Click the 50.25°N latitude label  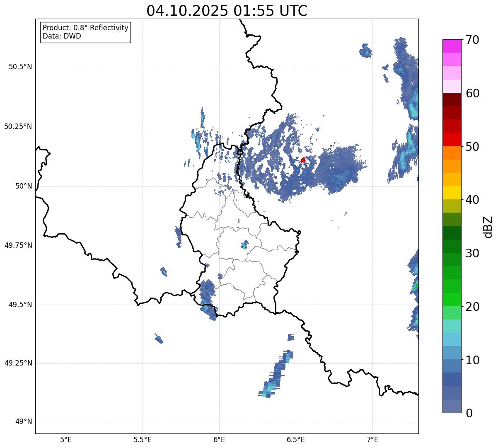click(18, 126)
